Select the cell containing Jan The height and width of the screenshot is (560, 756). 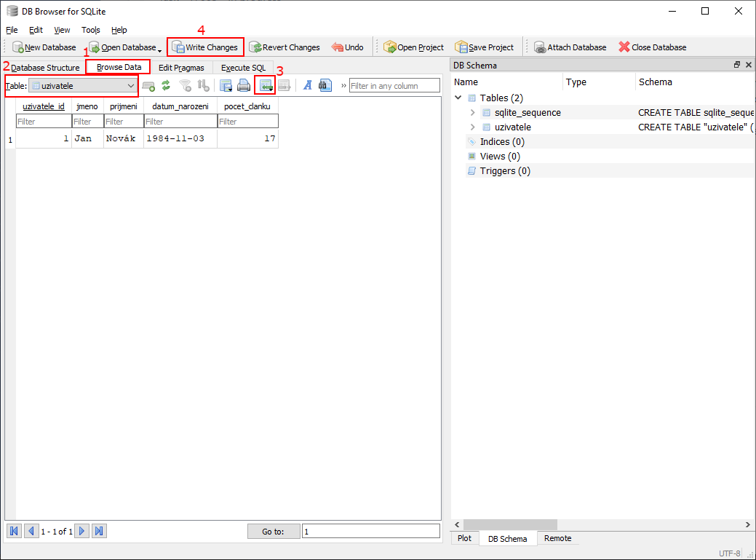88,138
